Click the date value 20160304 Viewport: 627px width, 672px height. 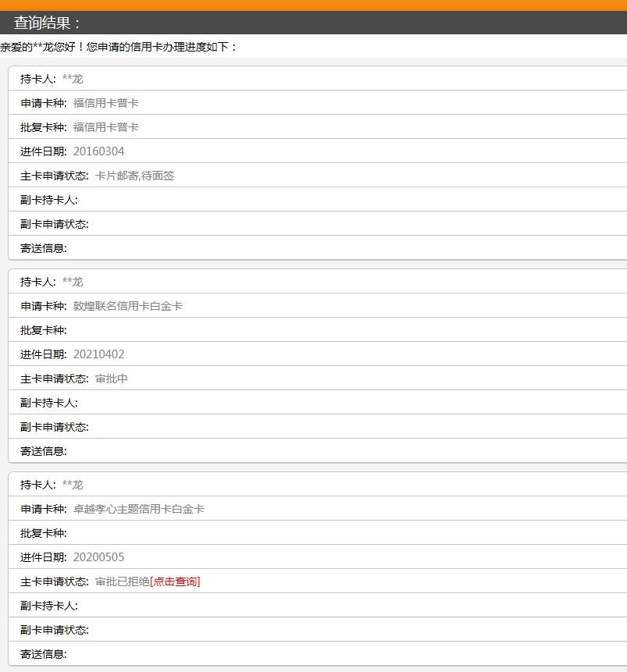[98, 151]
